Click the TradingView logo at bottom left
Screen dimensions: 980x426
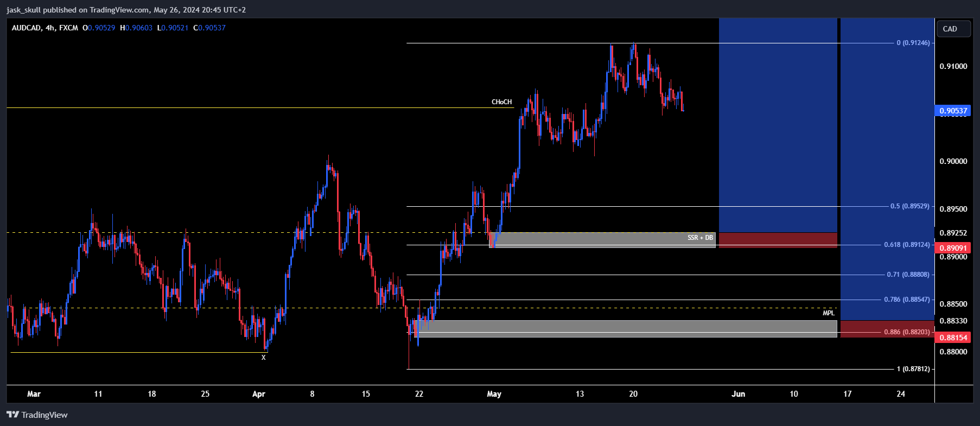click(37, 415)
